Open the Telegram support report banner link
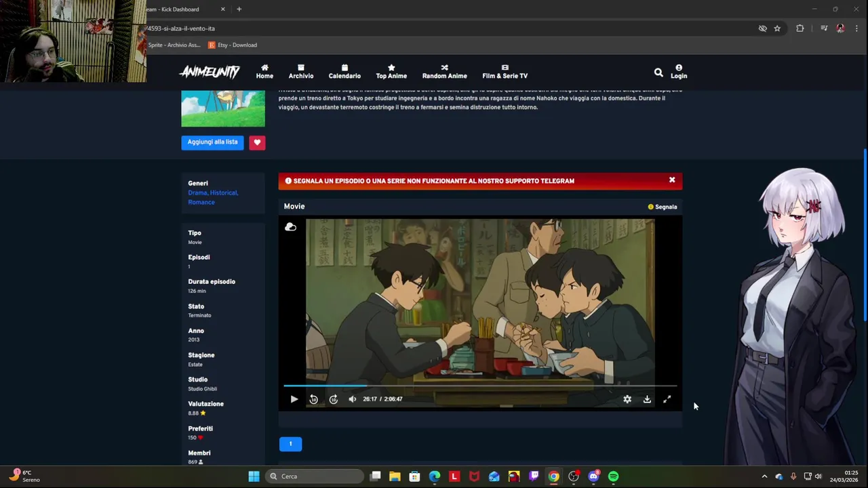 click(433, 181)
